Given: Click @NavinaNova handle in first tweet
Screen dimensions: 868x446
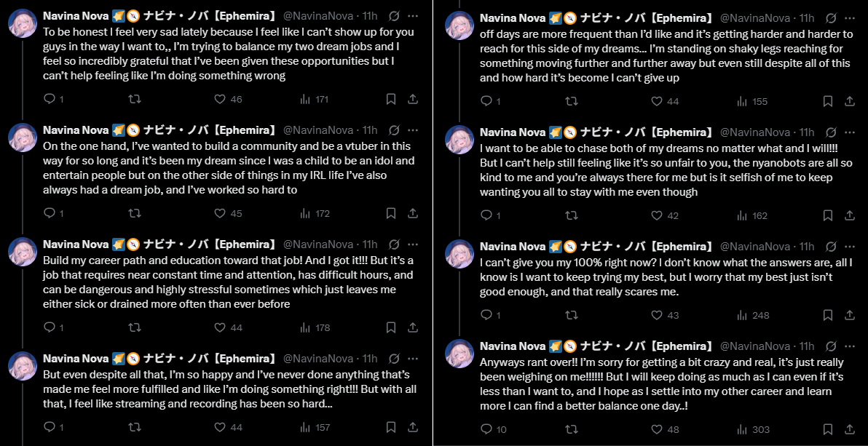Looking at the screenshot, I should 317,15.
